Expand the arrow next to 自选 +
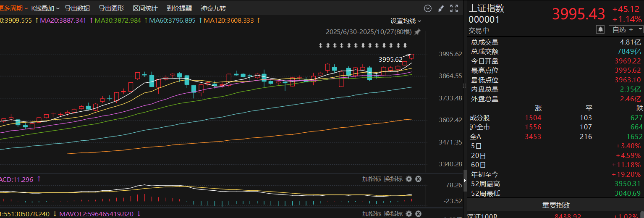 (x=640, y=29)
